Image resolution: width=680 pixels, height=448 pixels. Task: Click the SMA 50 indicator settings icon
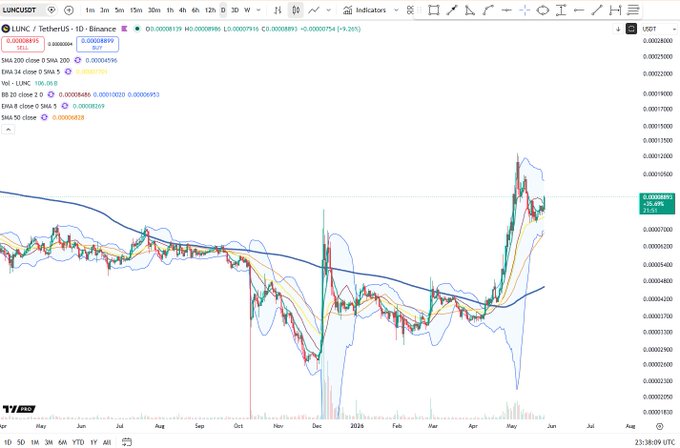tap(44, 118)
